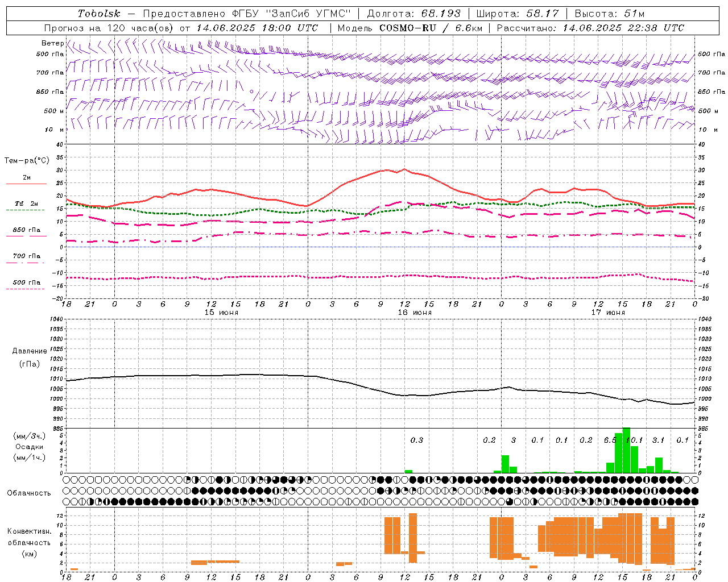Select the 'Широта: 58.17' latitude value
Image resolution: width=728 pixels, height=582 pixels.
coord(518,13)
